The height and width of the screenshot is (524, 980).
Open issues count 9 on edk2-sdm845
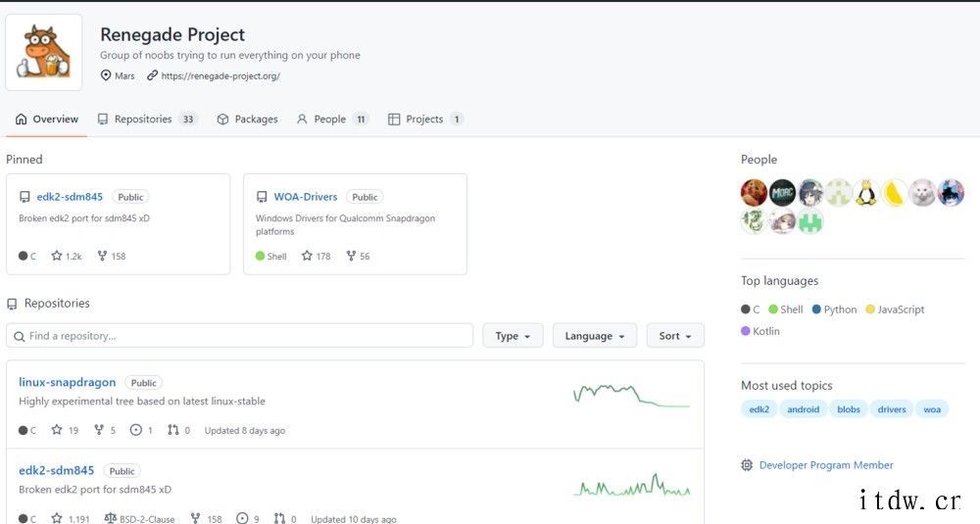(x=248, y=519)
